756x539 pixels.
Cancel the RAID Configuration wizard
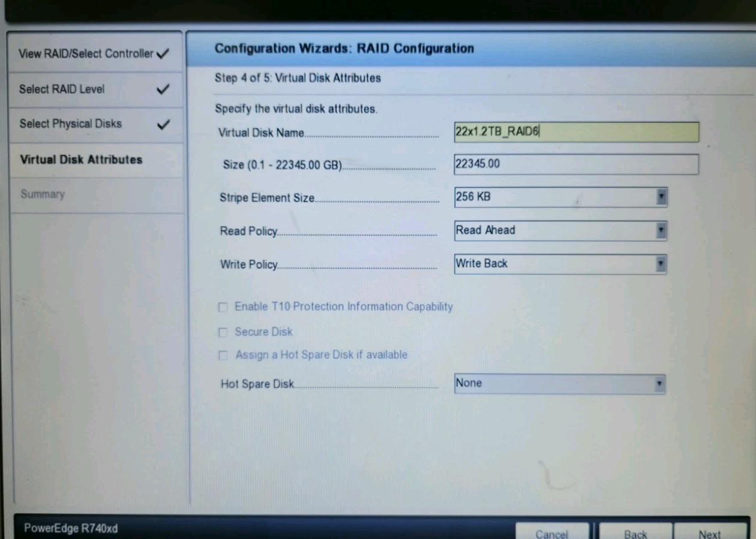click(552, 533)
